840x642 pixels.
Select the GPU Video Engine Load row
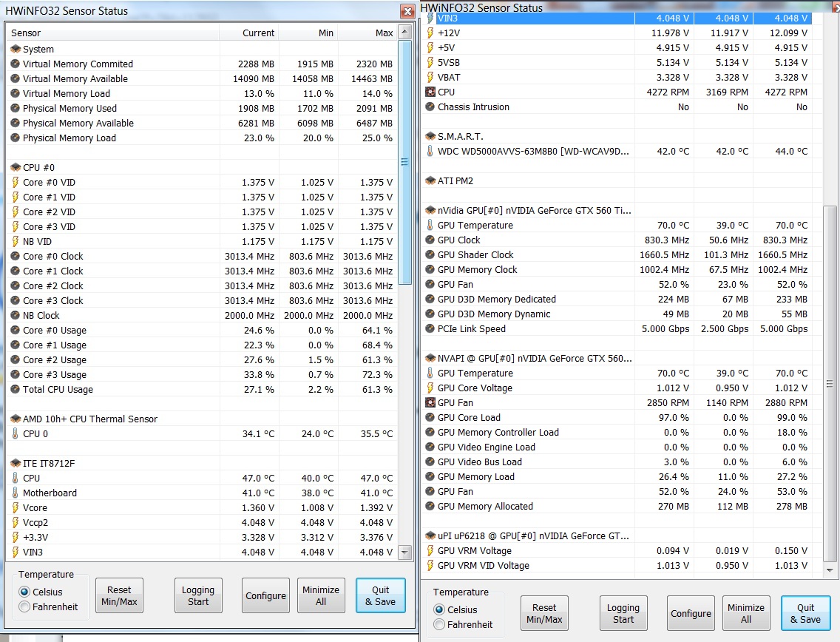coord(617,447)
